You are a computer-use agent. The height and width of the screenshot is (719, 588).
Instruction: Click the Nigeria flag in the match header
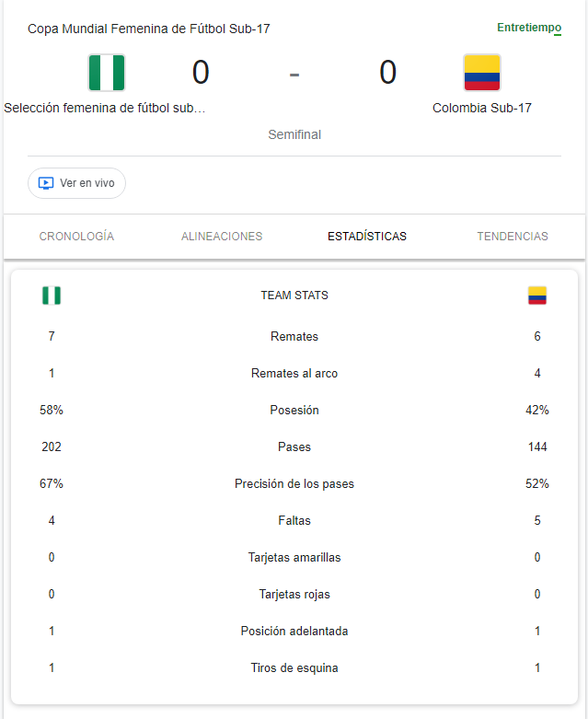tap(107, 73)
